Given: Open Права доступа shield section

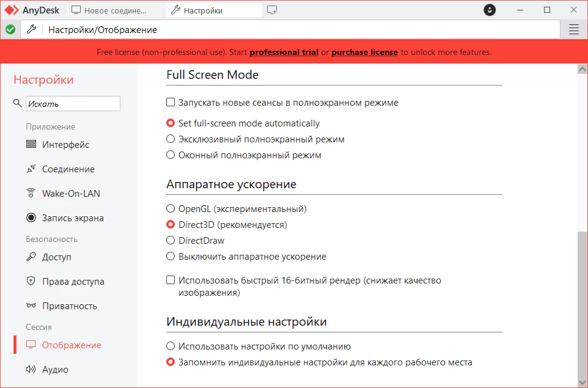Looking at the screenshot, I should (65, 281).
